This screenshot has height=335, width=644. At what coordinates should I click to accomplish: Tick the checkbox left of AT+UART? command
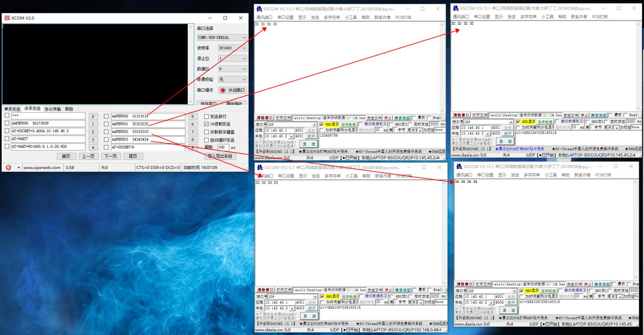6,139
